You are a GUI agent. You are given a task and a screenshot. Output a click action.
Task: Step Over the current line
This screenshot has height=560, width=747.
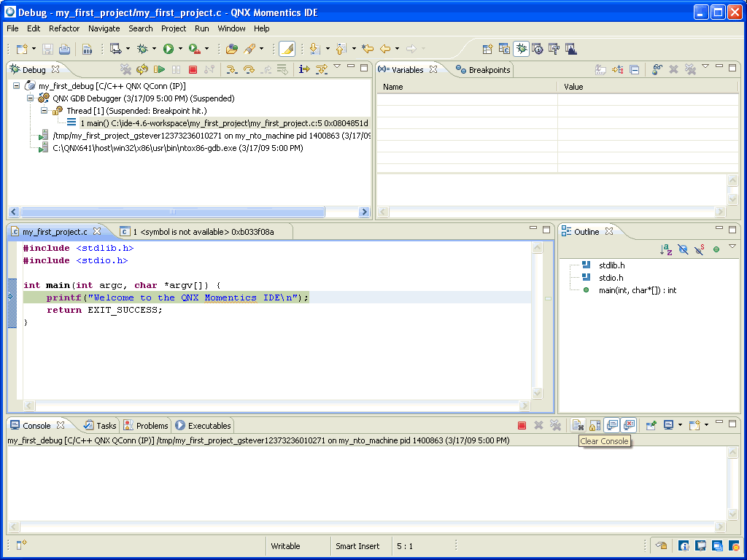(x=250, y=69)
